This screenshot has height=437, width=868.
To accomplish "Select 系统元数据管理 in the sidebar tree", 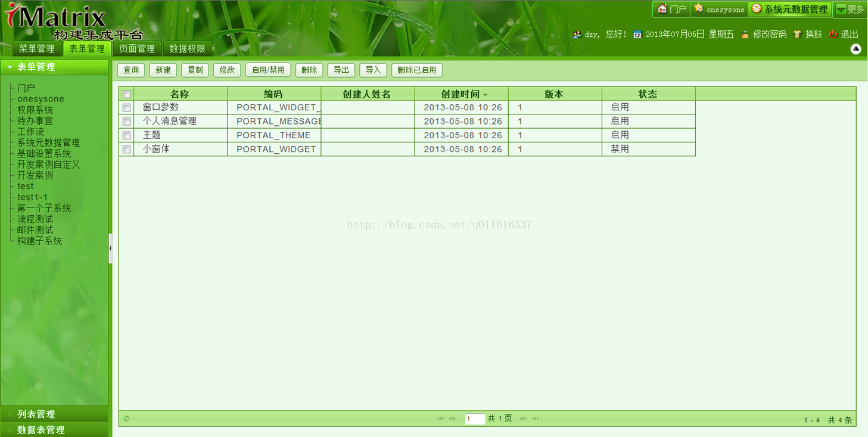I will tap(48, 142).
